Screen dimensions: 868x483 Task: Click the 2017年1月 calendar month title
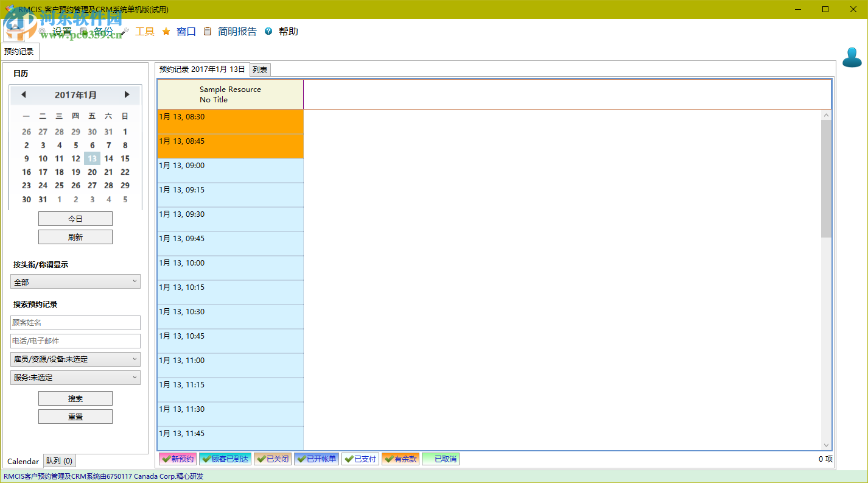[75, 95]
